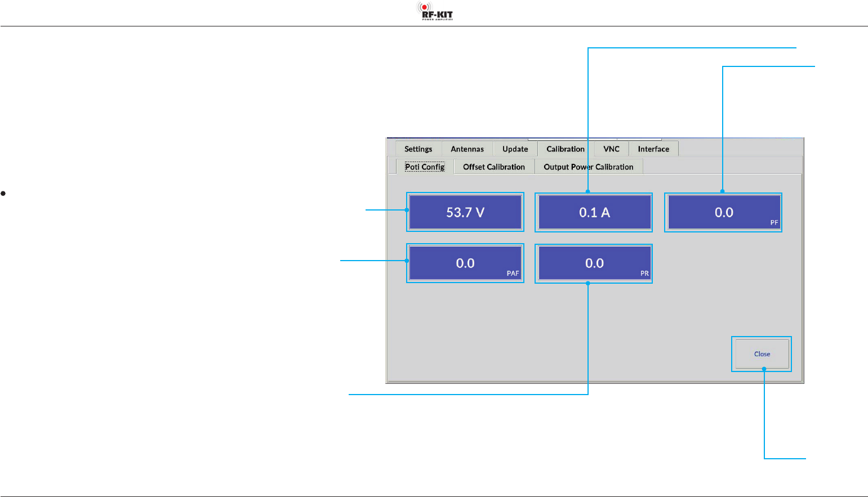Click the PF forward power button
The height and width of the screenshot is (497, 868).
pyautogui.click(x=724, y=212)
